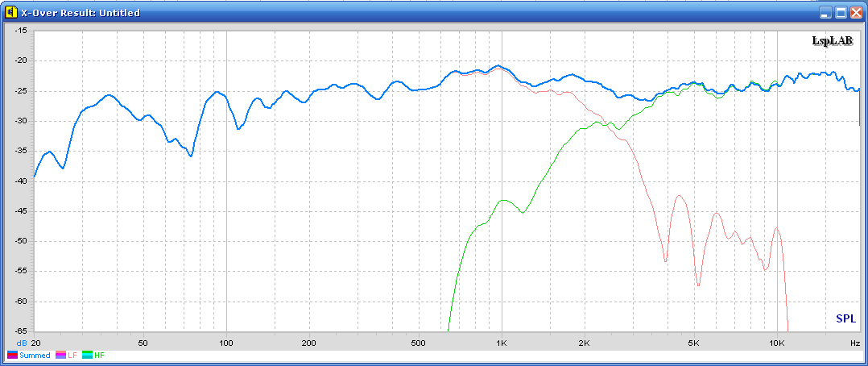Viewport: 868px width, 366px height.
Task: Click the -20 level axis label
Action: (21, 61)
